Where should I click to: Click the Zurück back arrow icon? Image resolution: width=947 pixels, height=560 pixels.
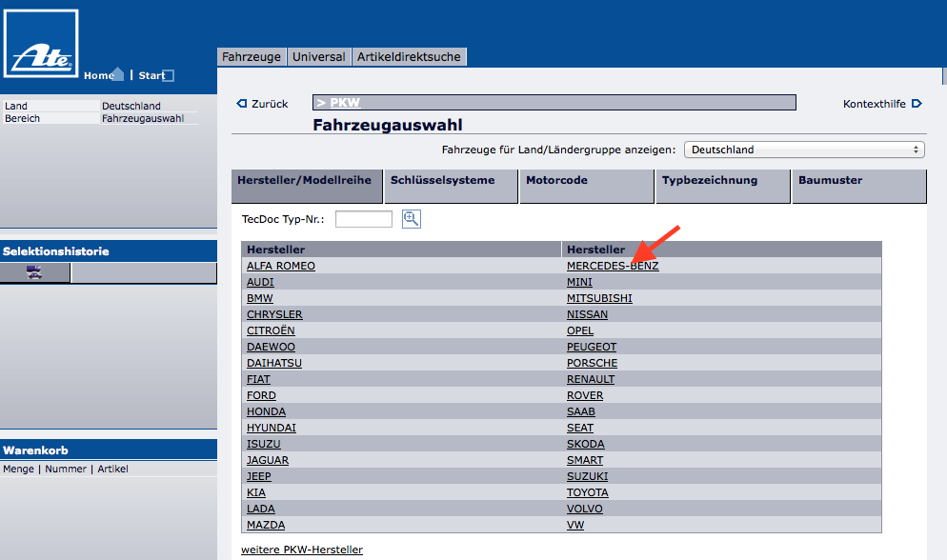242,104
